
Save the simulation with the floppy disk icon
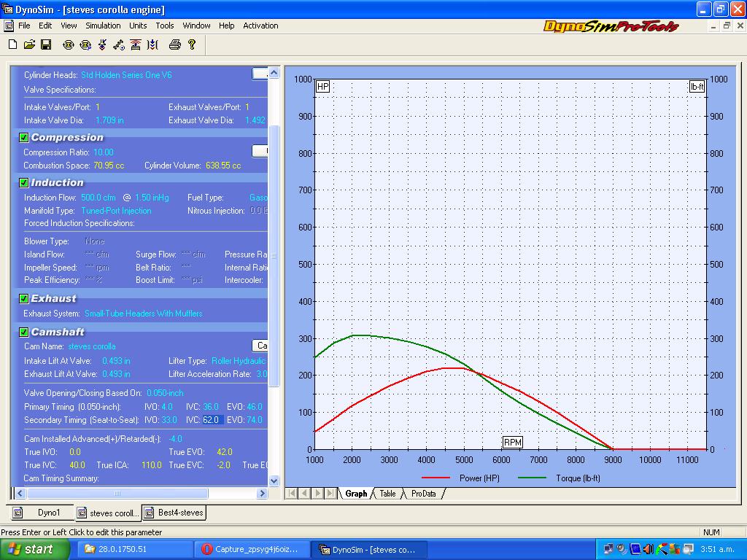tap(46, 44)
